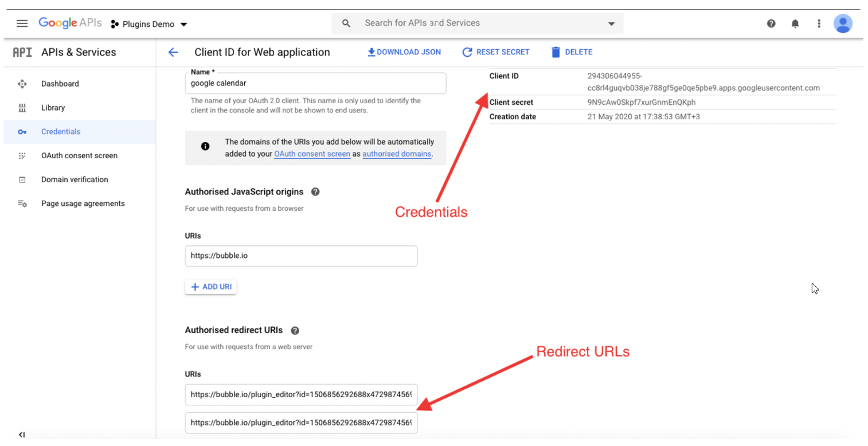The width and height of the screenshot is (868, 446).
Task: Open the Plugins Demo project selector
Action: click(x=149, y=24)
